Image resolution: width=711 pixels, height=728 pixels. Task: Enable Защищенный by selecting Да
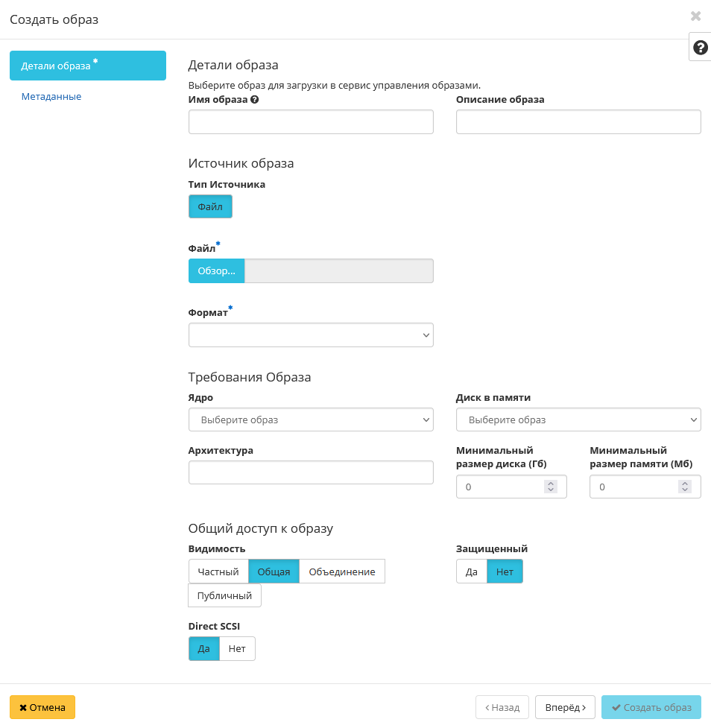471,572
